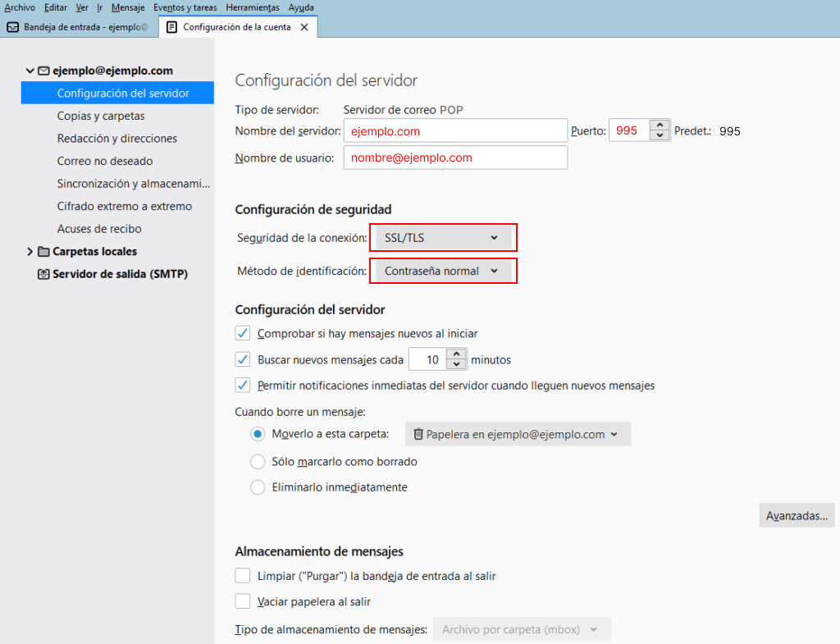This screenshot has width=840, height=644.
Task: Click the account settings tab icon
Action: 171,27
